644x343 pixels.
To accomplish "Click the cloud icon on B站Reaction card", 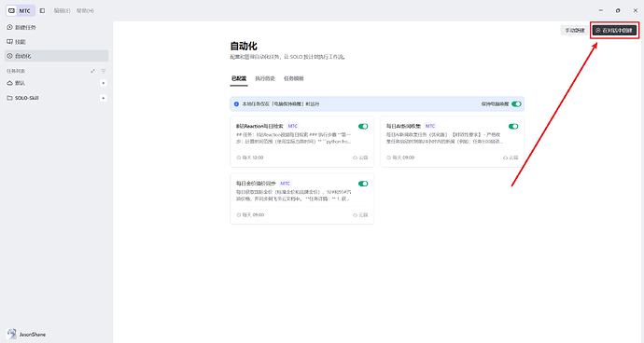I will pyautogui.click(x=356, y=158).
